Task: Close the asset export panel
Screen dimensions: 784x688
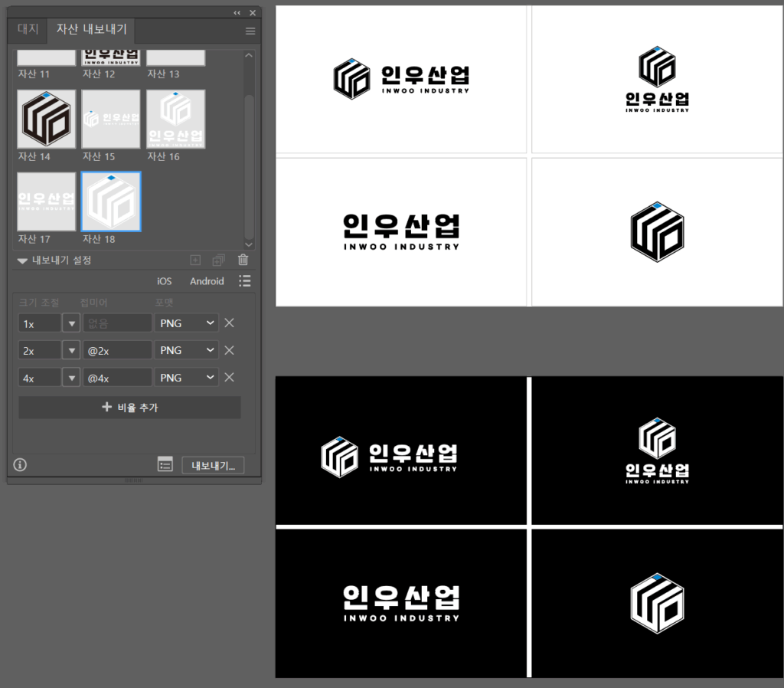Action: point(253,13)
